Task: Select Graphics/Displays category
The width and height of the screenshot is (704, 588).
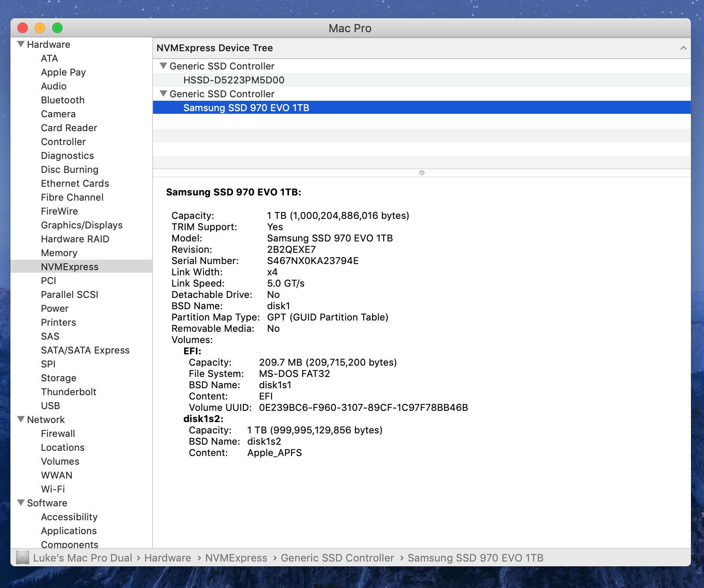Action: (x=82, y=225)
